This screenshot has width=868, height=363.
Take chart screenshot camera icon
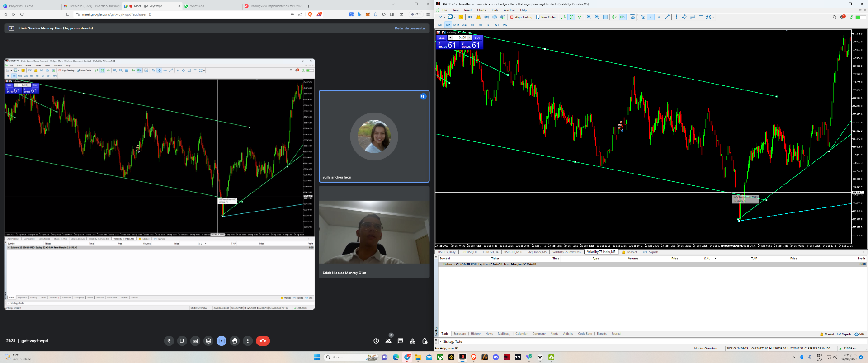[x=632, y=17]
